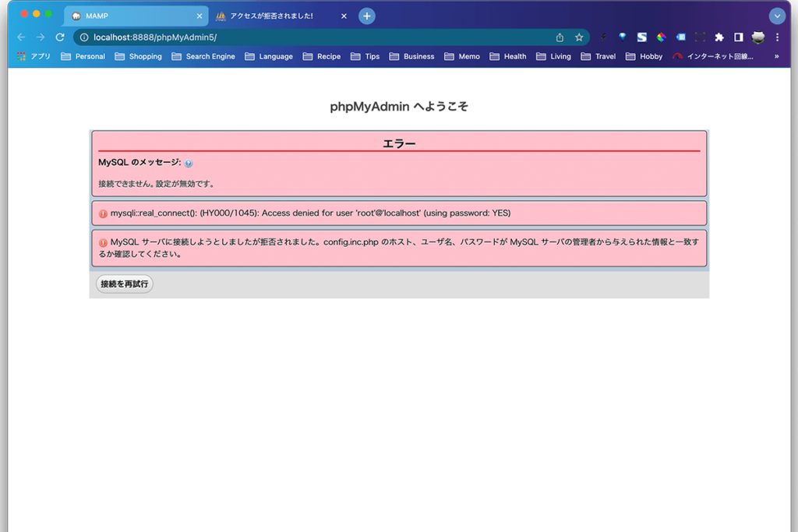The height and width of the screenshot is (532, 798).
Task: Show more bookmarks with the double chevron
Action: (777, 56)
